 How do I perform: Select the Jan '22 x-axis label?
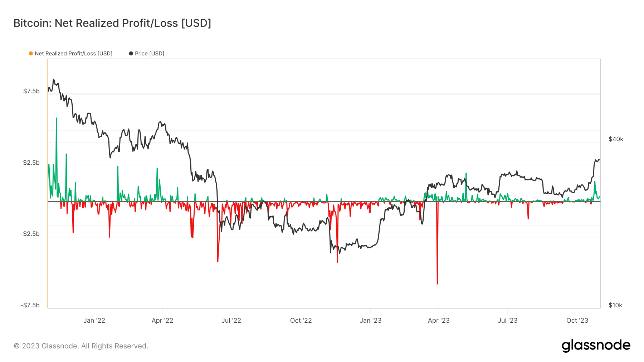94,321
